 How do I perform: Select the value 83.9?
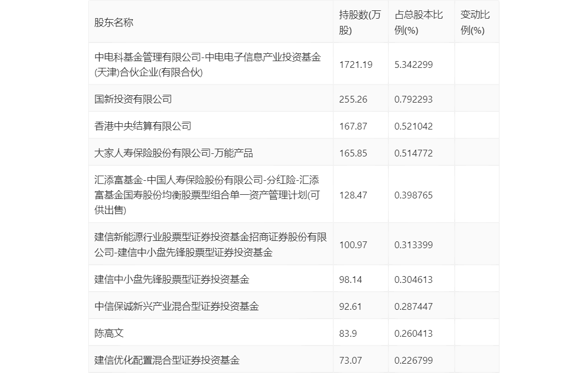tap(348, 333)
